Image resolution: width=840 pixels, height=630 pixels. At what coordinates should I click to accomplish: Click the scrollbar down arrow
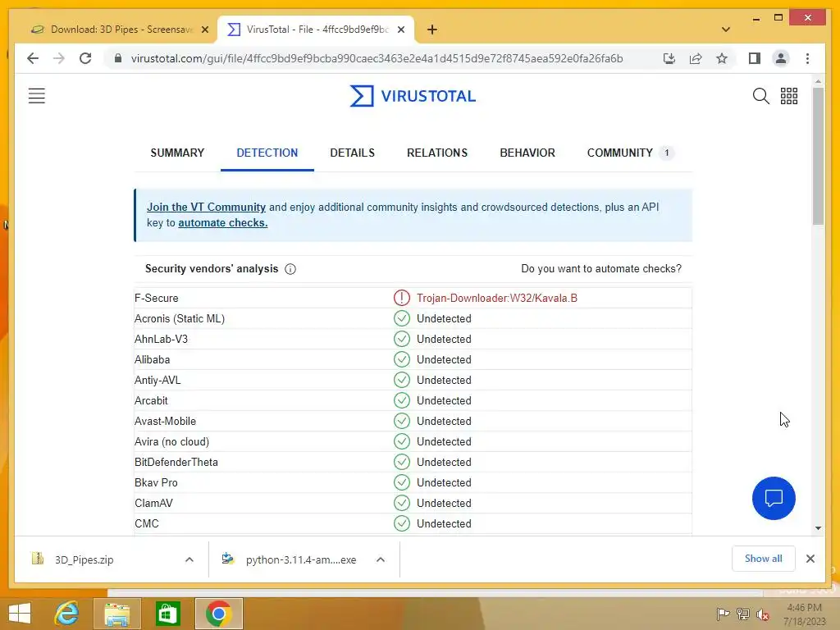(818, 528)
